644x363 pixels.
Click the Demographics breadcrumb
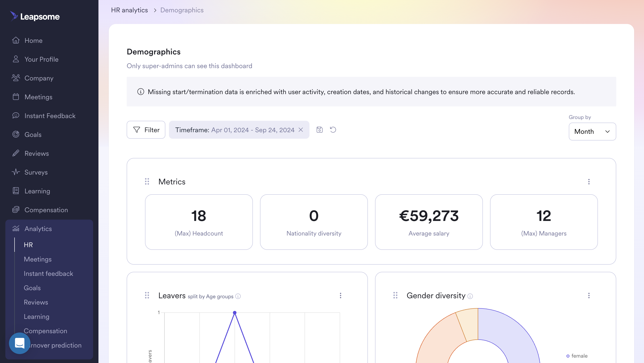pyautogui.click(x=182, y=10)
